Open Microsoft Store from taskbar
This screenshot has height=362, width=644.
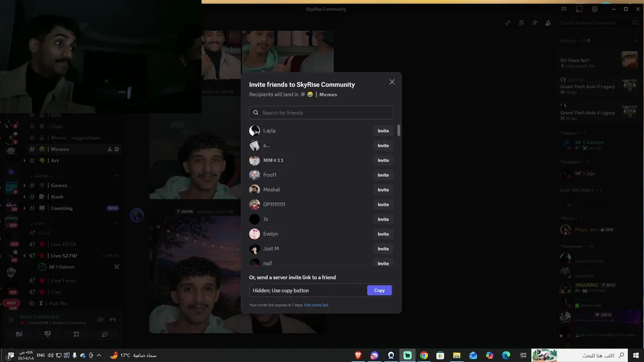pos(440,355)
